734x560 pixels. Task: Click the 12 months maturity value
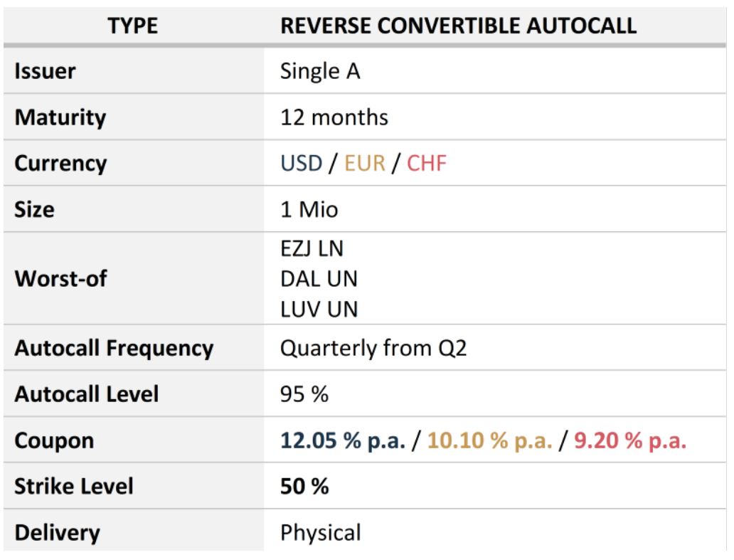coord(334,117)
